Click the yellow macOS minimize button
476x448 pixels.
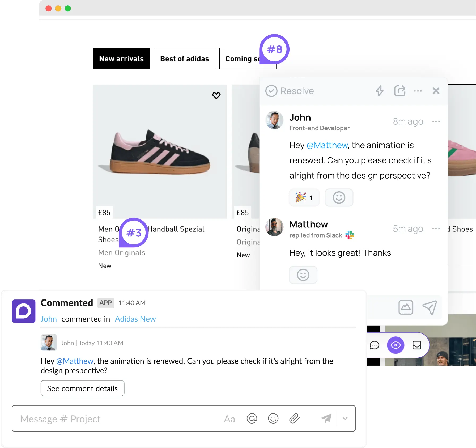(58, 9)
